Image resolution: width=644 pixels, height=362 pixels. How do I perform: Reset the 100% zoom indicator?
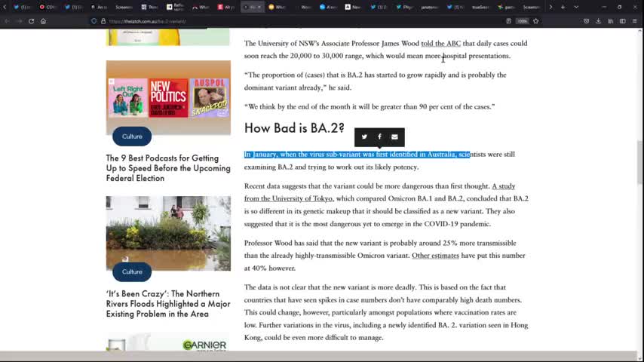tap(522, 21)
